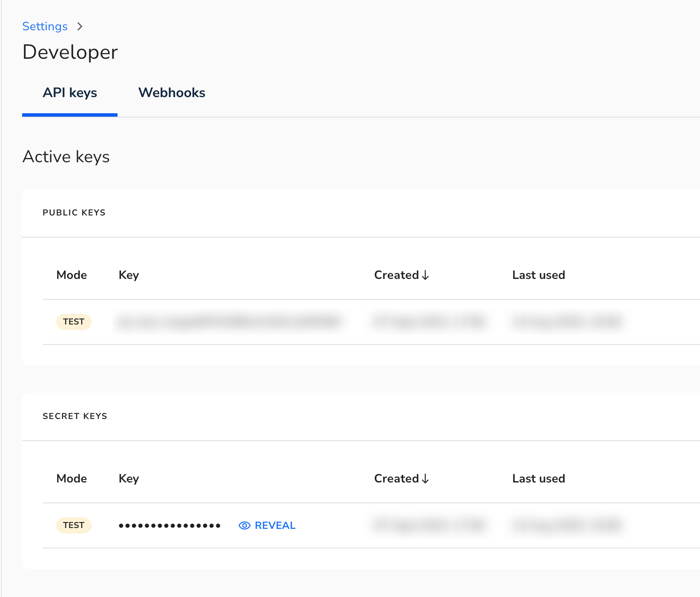Click the breadcrumb chevron after Settings

coord(80,26)
